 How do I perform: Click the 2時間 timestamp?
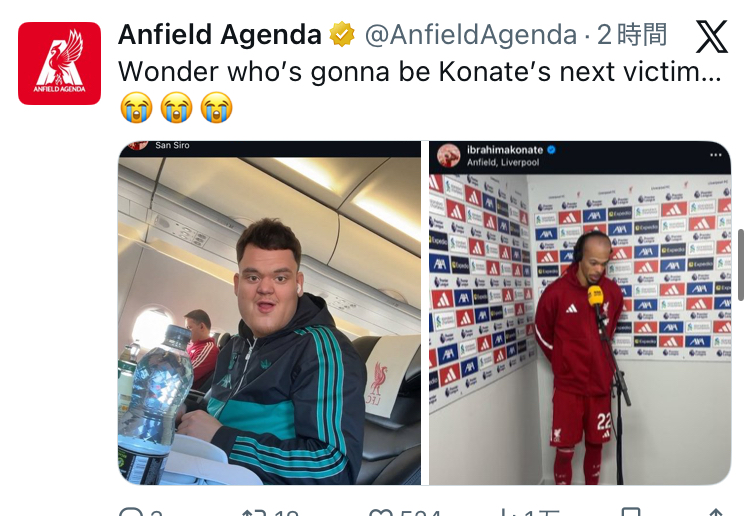point(631,35)
